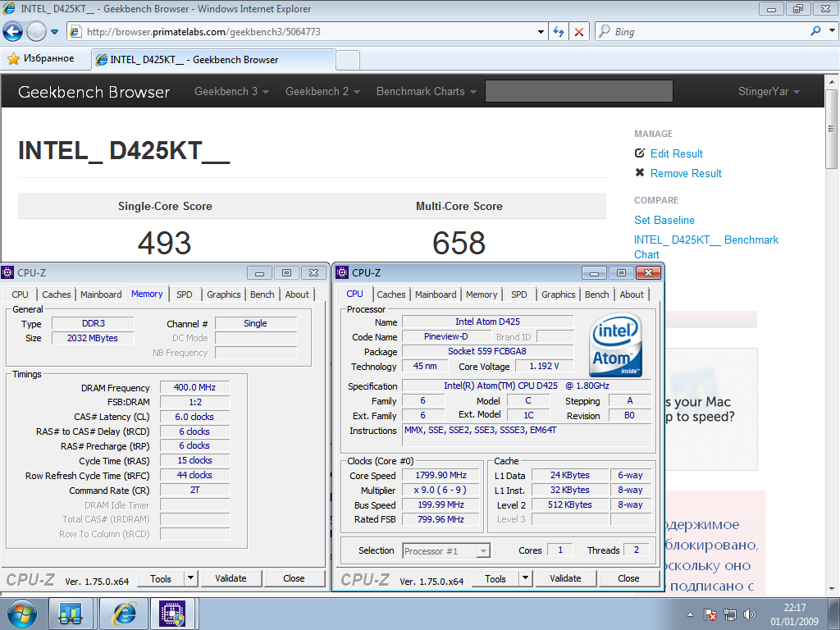This screenshot has width=840, height=630.
Task: Click the Action Center flag tray icon
Action: [x=710, y=614]
